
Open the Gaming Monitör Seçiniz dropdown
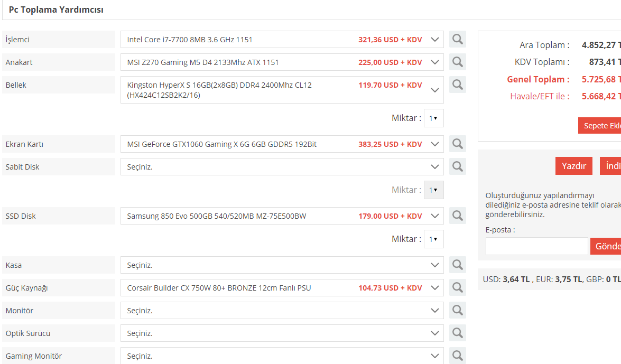(282, 356)
